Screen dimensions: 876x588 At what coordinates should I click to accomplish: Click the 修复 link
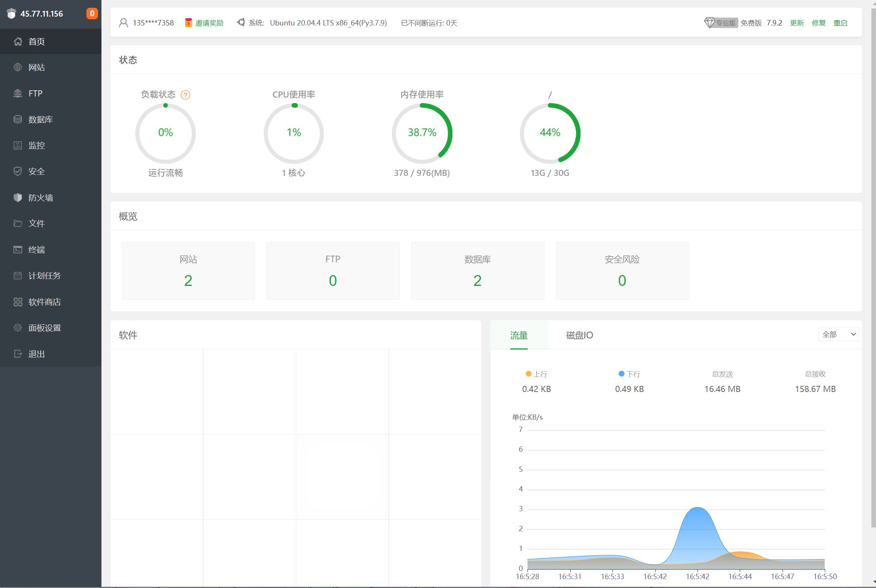(819, 23)
